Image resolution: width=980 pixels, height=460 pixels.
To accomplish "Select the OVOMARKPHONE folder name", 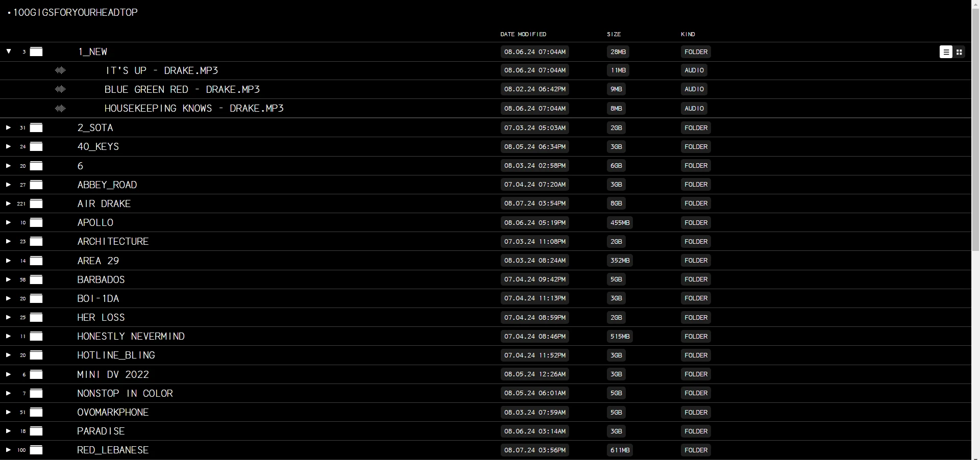I will (x=113, y=412).
